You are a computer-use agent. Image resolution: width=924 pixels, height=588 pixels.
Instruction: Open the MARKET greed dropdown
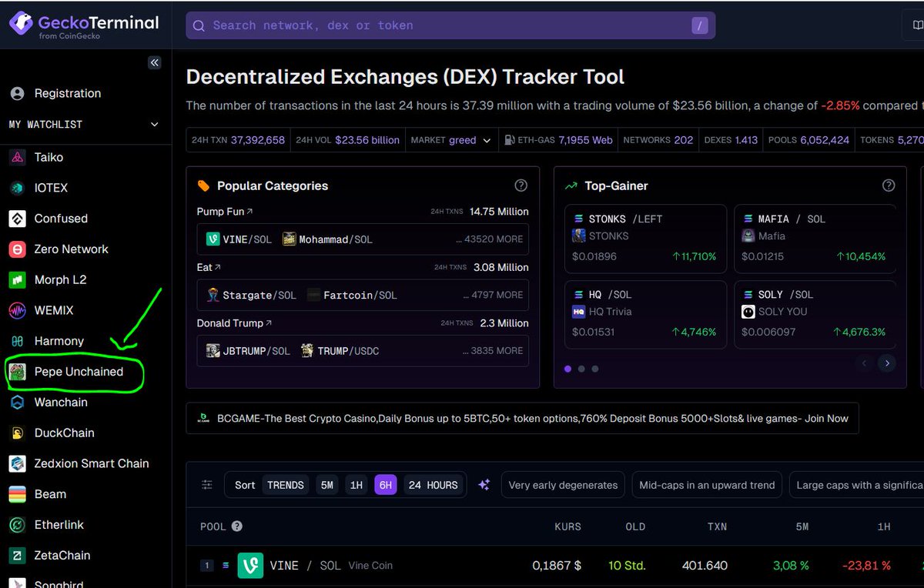pos(450,140)
